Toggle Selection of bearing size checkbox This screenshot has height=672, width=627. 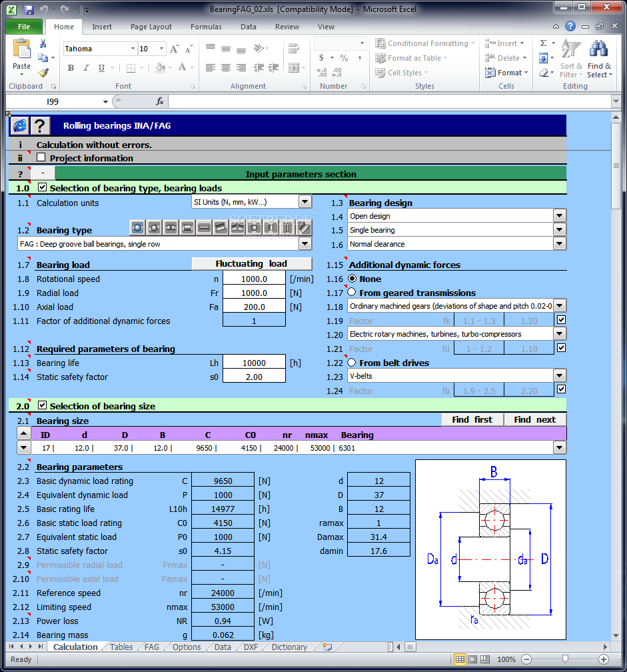click(42, 405)
